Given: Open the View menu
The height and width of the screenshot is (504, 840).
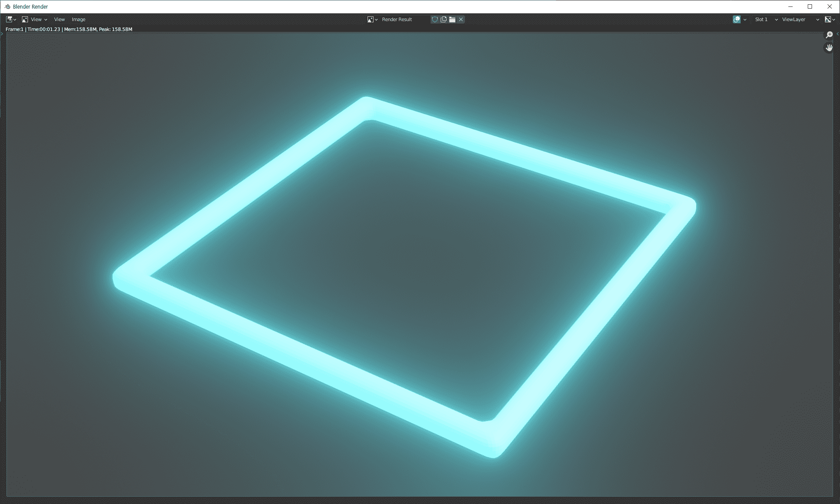Looking at the screenshot, I should [x=59, y=19].
